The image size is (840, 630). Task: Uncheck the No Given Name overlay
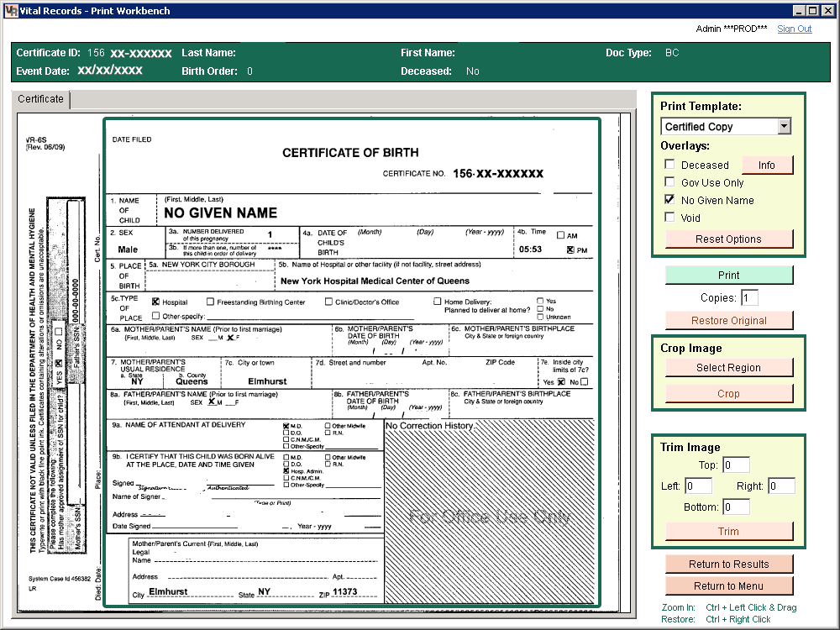[x=669, y=200]
